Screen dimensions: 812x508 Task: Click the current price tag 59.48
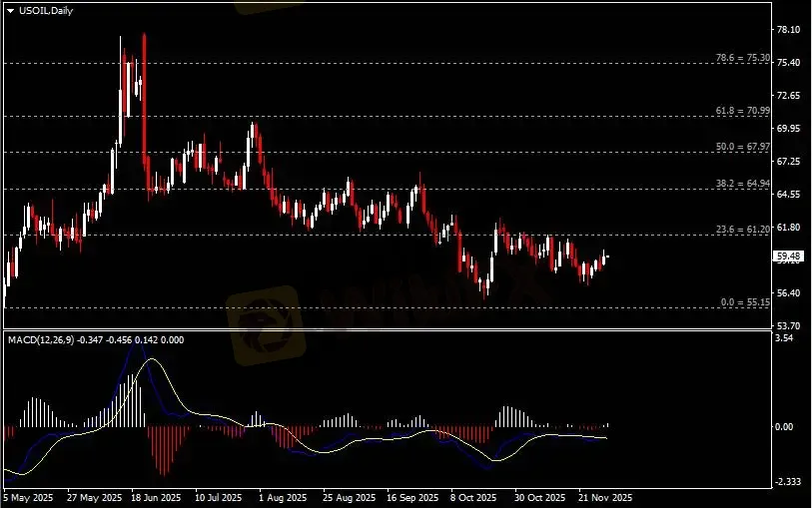click(x=788, y=255)
